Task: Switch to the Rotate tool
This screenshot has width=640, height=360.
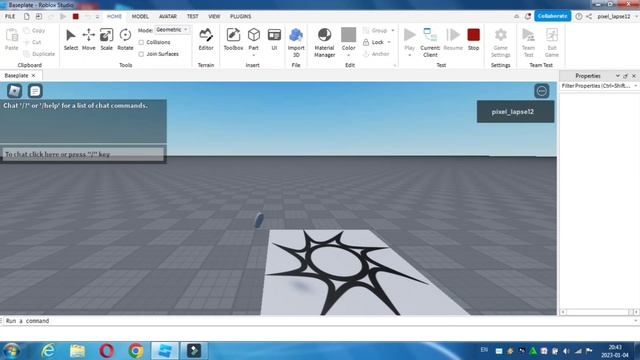Action: [x=125, y=39]
